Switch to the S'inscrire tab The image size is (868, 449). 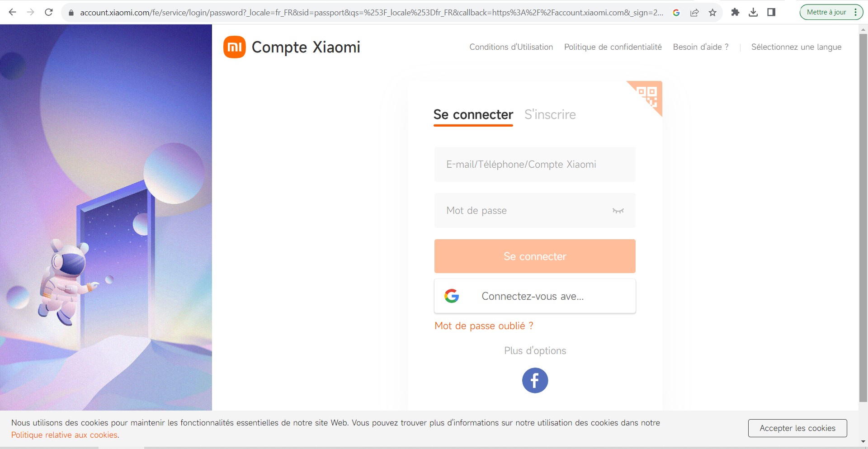pyautogui.click(x=550, y=114)
